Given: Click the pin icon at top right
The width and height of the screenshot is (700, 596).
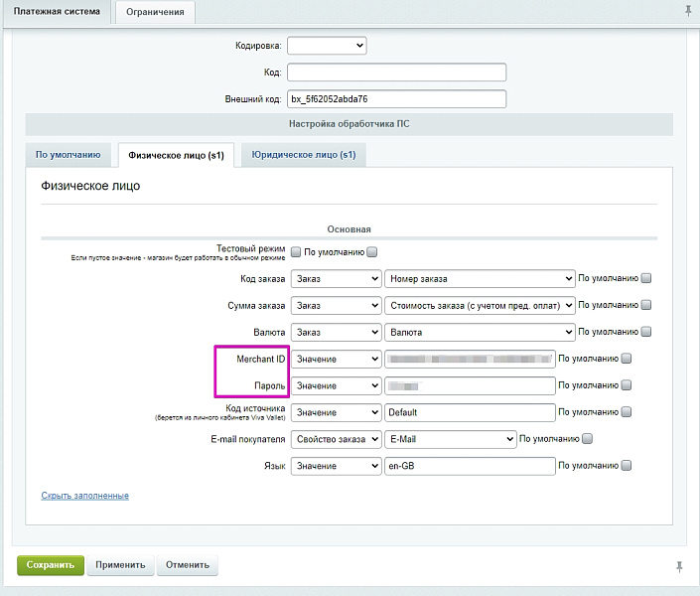Looking at the screenshot, I should coord(688,10).
